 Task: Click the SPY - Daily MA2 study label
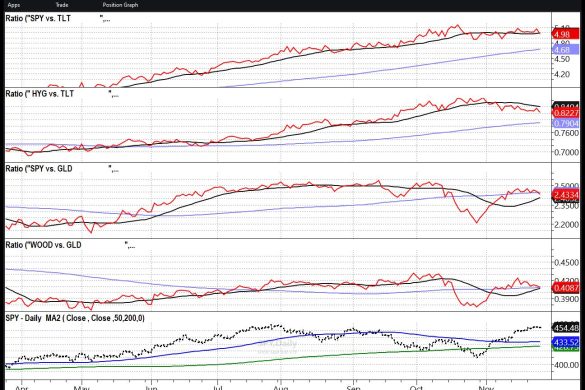click(x=75, y=318)
